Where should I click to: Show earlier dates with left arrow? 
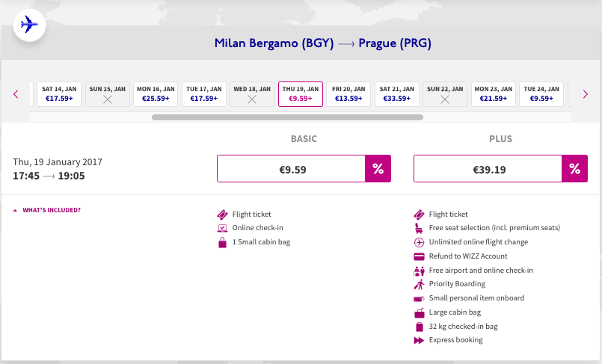point(16,94)
